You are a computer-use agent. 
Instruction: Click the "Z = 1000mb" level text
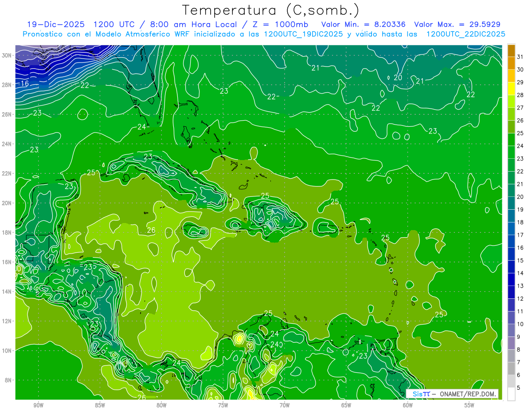279,24
